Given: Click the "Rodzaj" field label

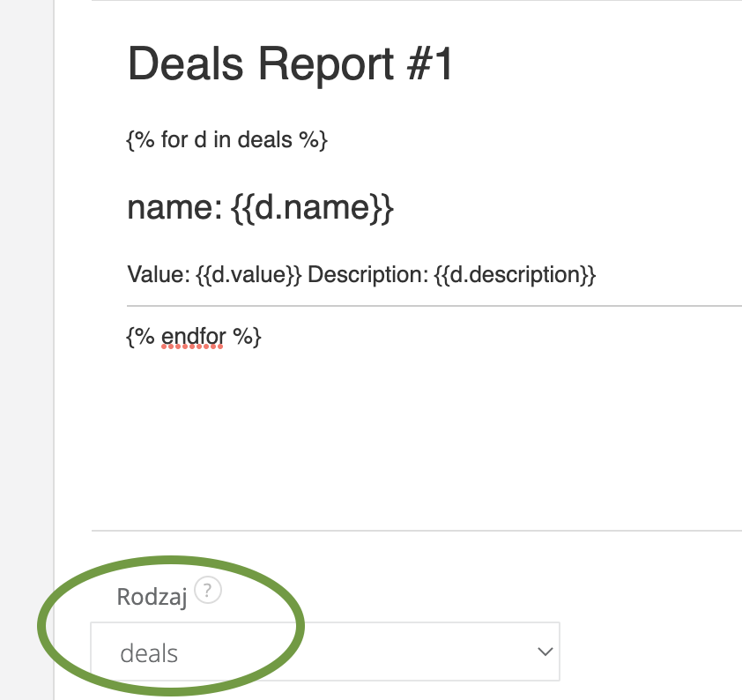Looking at the screenshot, I should point(152,597).
